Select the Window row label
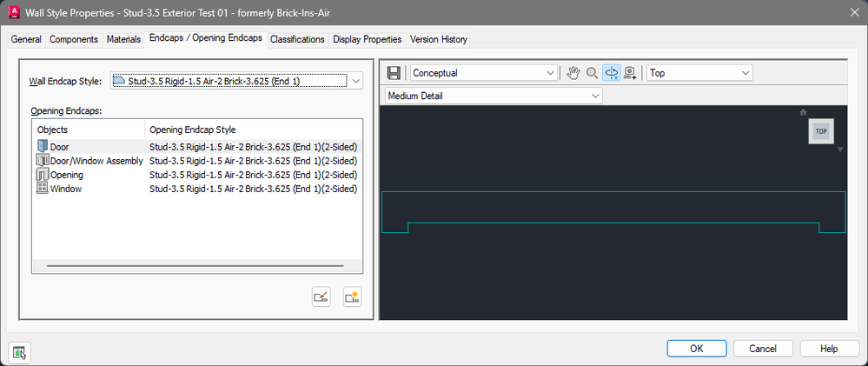868x366 pixels. (x=66, y=189)
